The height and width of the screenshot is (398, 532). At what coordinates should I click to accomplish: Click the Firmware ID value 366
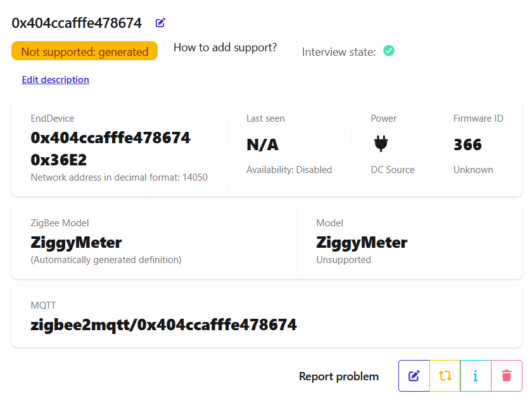(x=467, y=144)
